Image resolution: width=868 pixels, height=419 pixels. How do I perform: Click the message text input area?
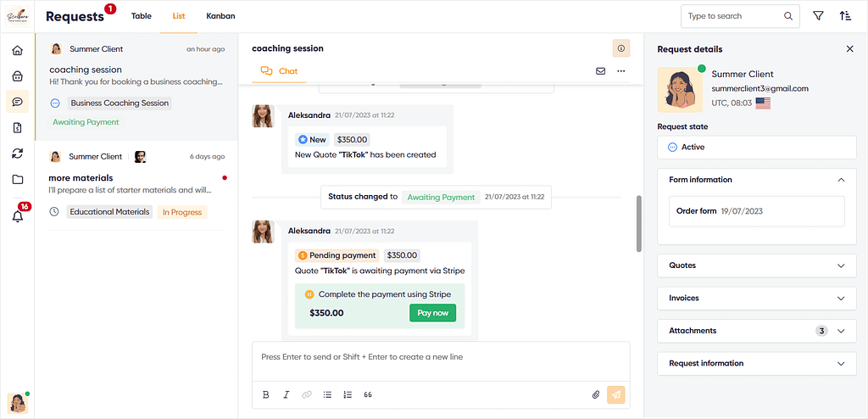(441, 361)
